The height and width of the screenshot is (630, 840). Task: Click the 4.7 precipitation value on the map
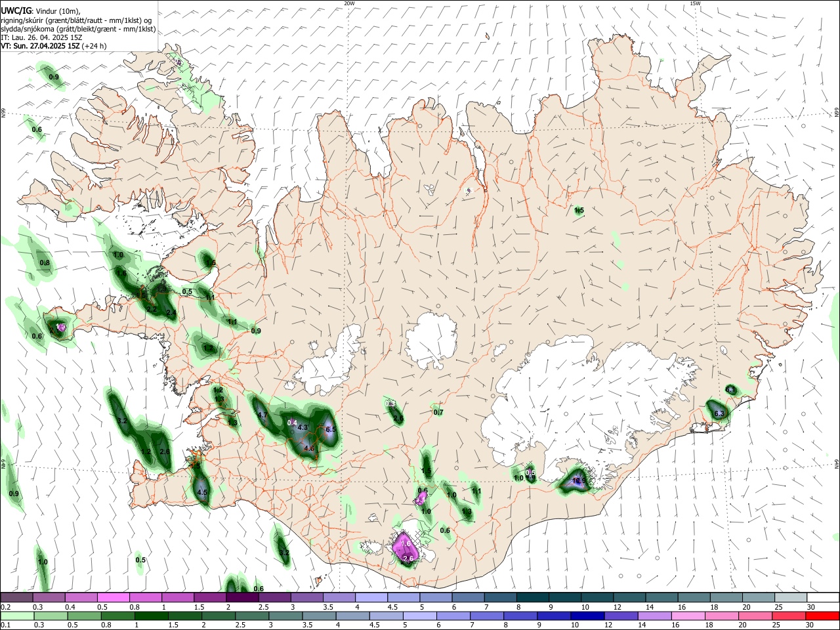click(x=262, y=415)
